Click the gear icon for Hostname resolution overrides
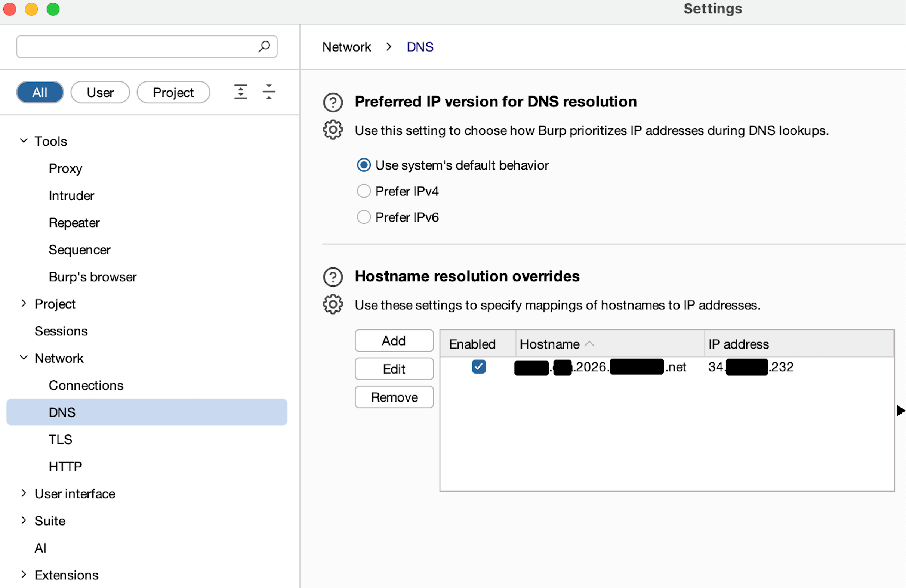Viewport: 906px width, 588px height. pyautogui.click(x=333, y=304)
